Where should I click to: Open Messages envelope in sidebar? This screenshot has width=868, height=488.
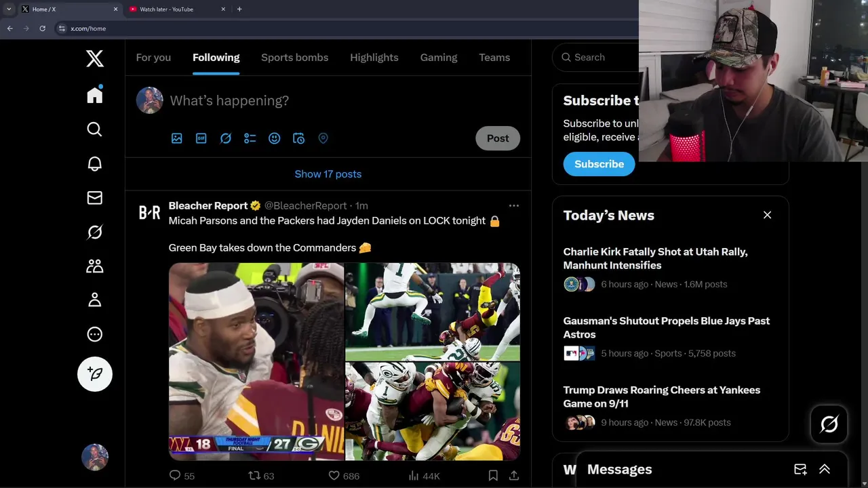point(95,198)
